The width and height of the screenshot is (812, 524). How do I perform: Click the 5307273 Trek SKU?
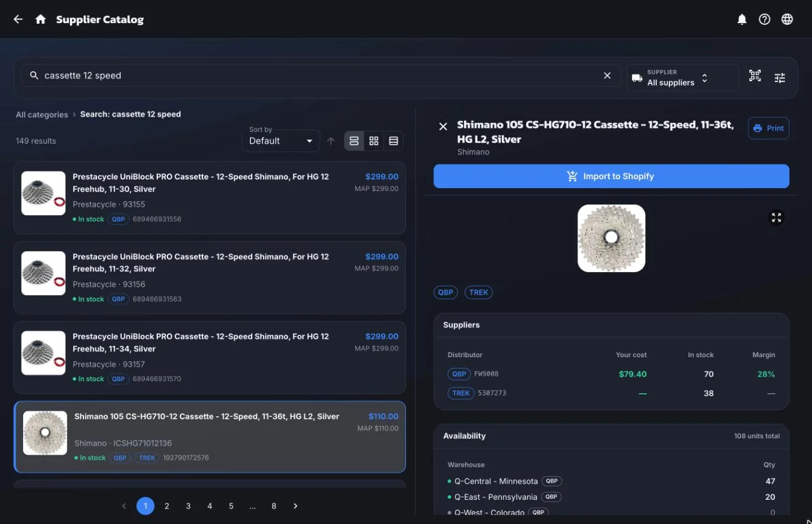pyautogui.click(x=492, y=393)
